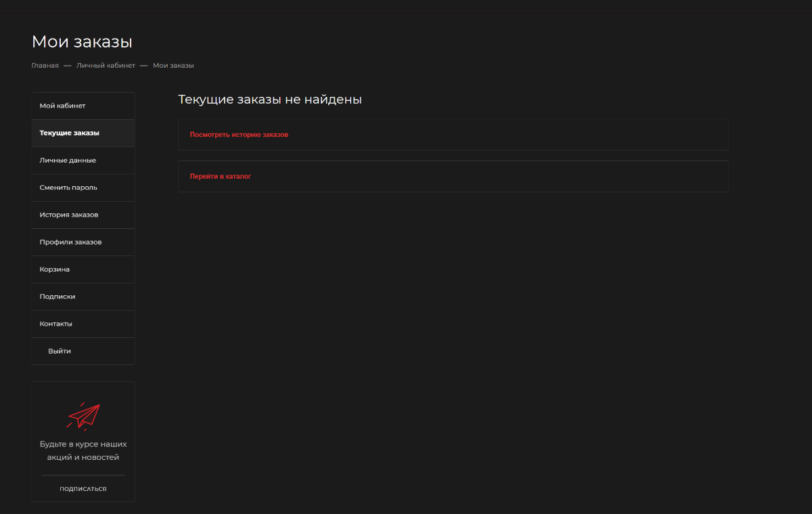Click the Мои заказы page title
812x514 pixels.
[82, 42]
